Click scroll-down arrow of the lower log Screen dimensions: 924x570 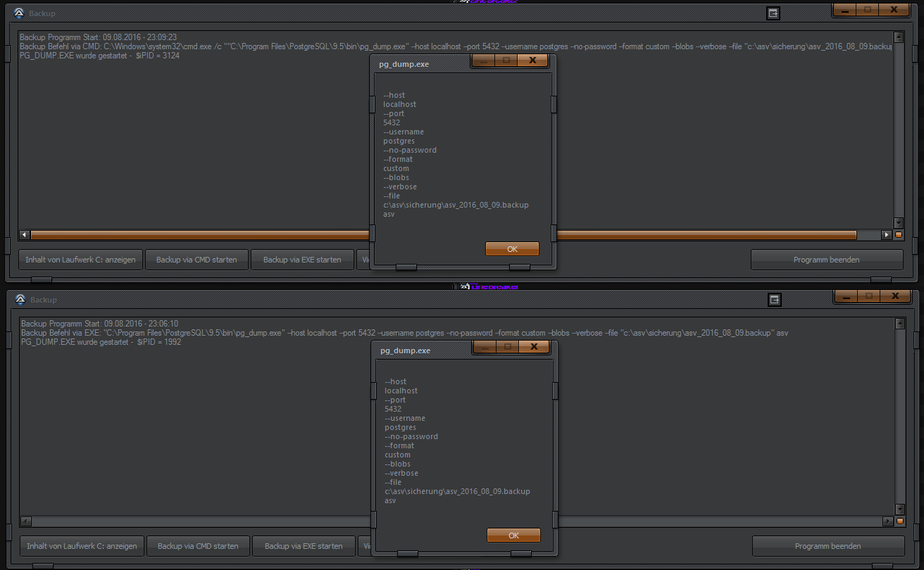pyautogui.click(x=899, y=509)
